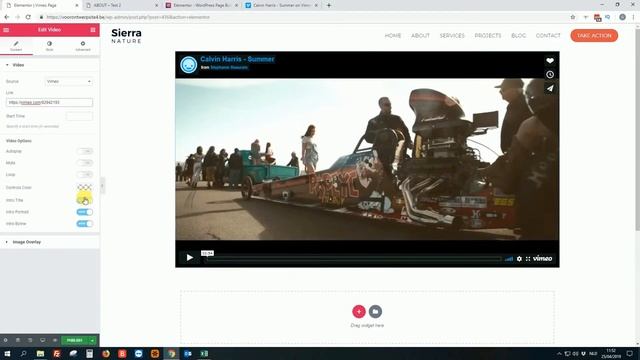Open Vimeo player settings gear
The image size is (640, 360).
tap(519, 259)
